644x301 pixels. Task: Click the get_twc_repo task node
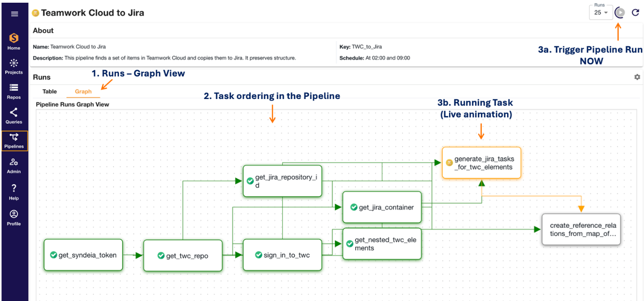click(182, 255)
